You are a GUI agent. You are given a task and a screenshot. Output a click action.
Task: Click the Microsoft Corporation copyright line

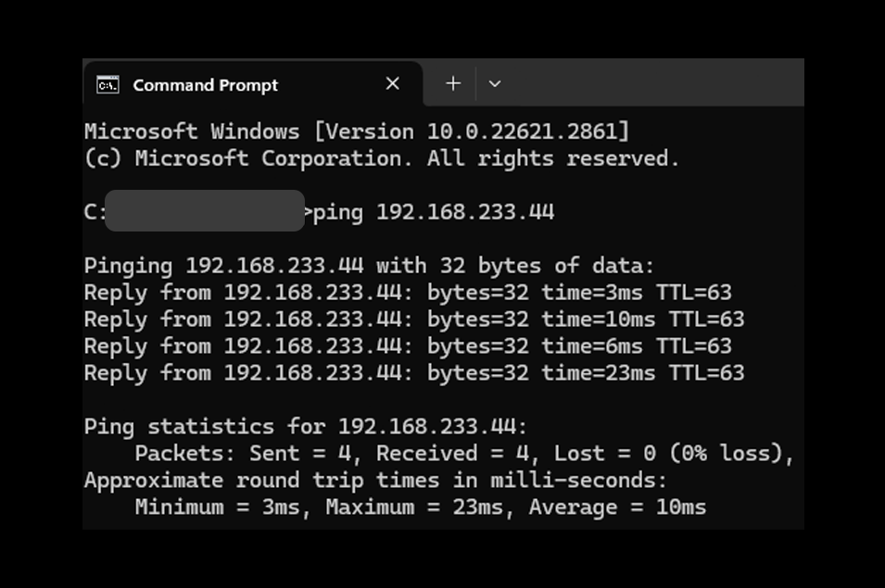tap(382, 158)
